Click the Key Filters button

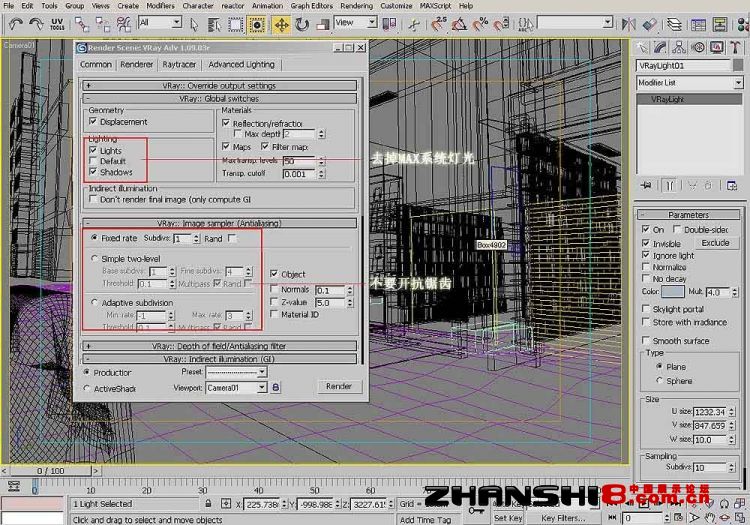tap(563, 518)
